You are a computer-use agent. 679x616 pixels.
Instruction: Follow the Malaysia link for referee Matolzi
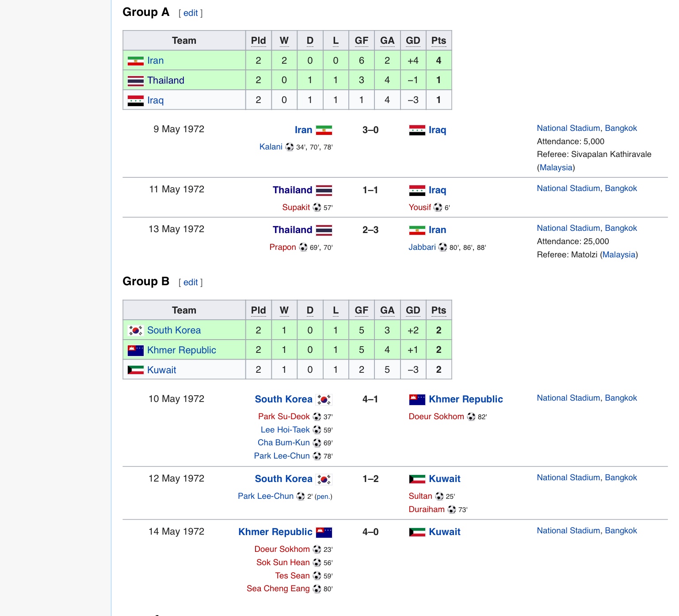(x=619, y=255)
